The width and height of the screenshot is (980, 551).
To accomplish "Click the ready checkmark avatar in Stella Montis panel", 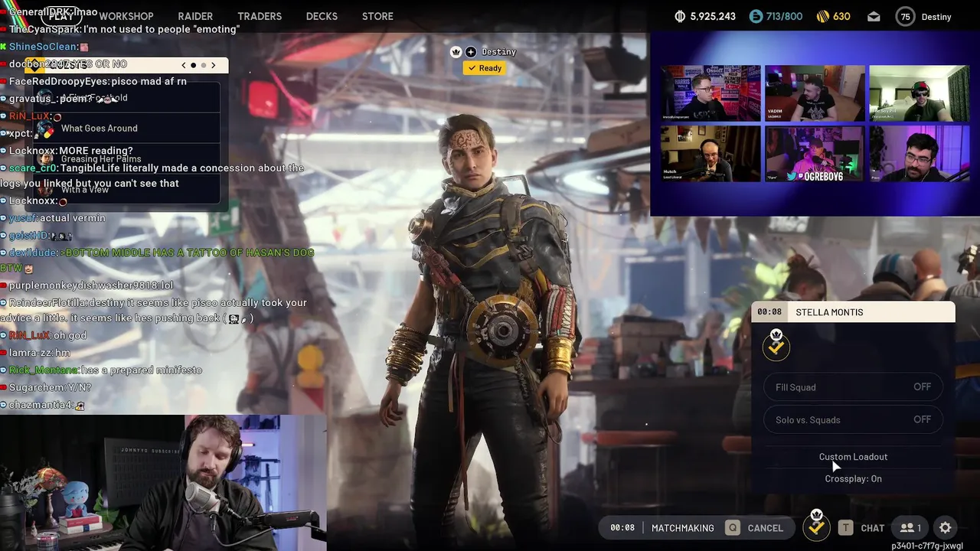I will point(776,345).
